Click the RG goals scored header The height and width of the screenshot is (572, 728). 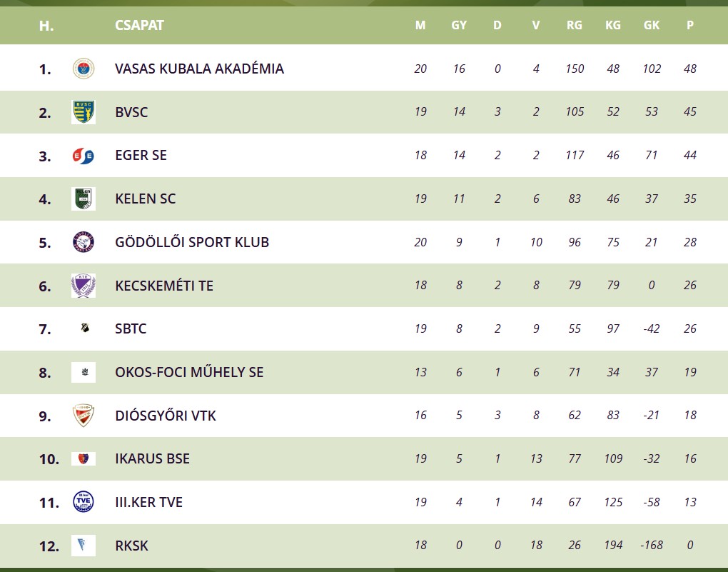click(x=574, y=25)
